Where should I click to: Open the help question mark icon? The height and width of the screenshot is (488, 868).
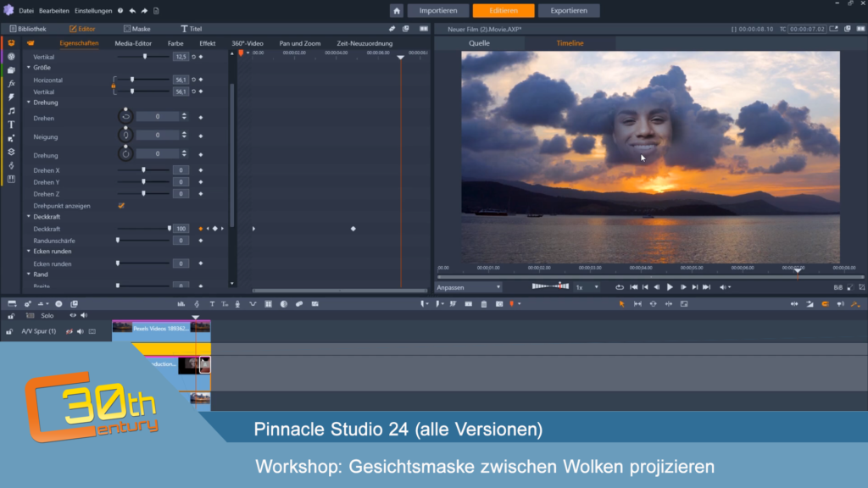(120, 10)
